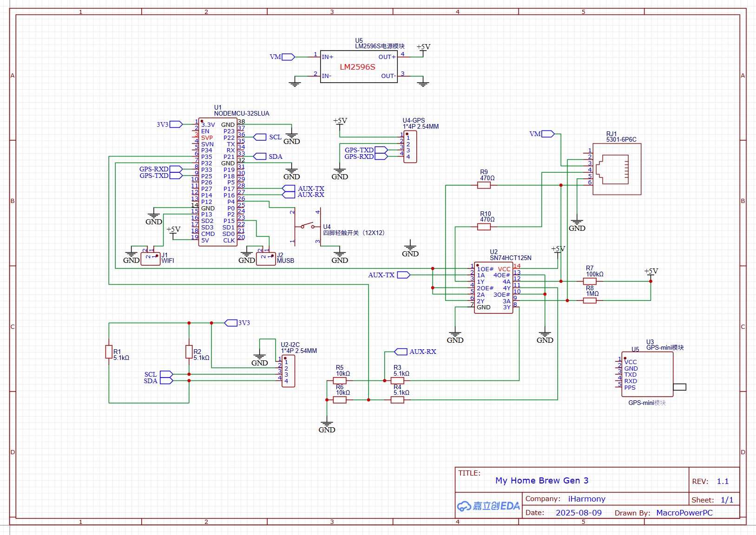Select the RJ1 5301-6P6C jack symbol

click(617, 169)
